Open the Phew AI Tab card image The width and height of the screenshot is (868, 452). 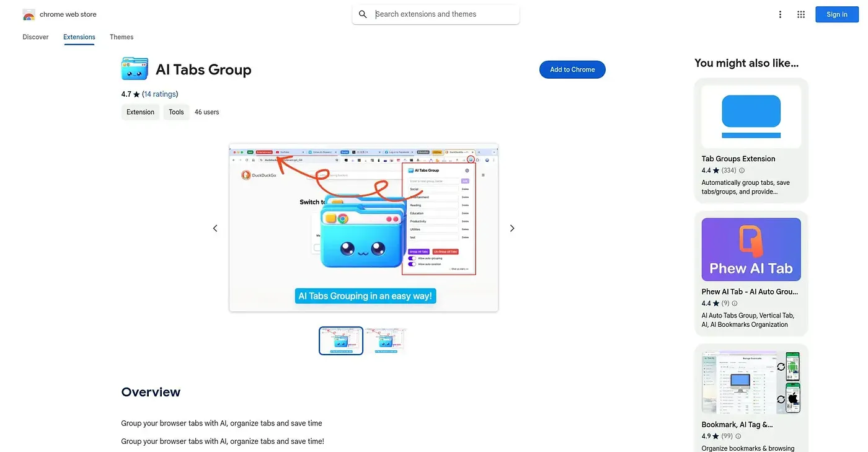point(751,250)
